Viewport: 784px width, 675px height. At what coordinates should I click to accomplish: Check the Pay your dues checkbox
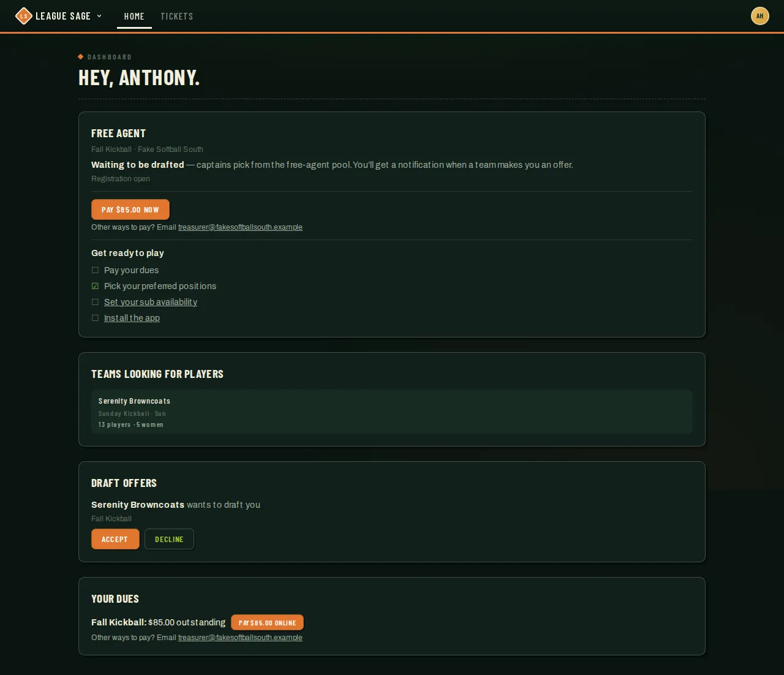(x=95, y=270)
